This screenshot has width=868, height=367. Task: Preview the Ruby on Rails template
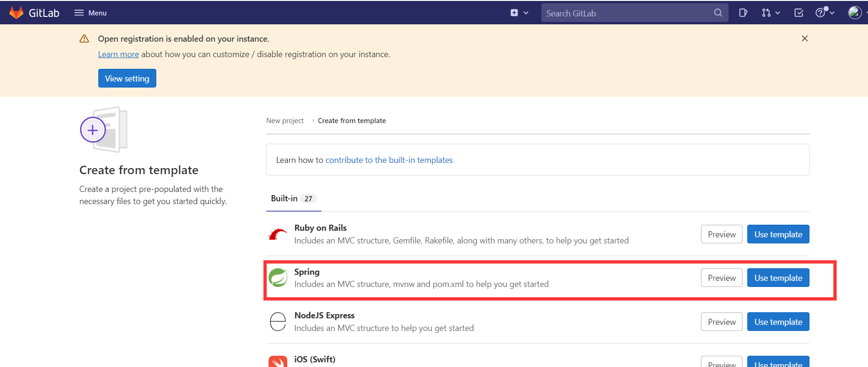coord(722,234)
